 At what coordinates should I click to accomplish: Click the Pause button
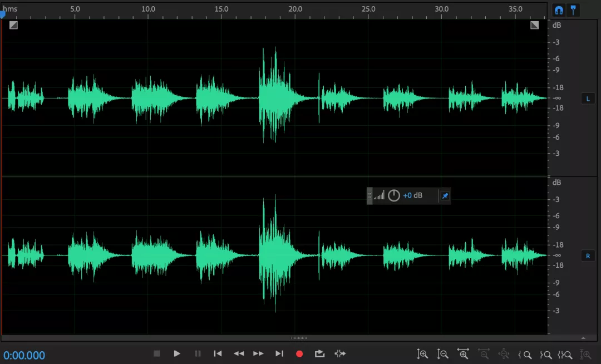(x=198, y=353)
